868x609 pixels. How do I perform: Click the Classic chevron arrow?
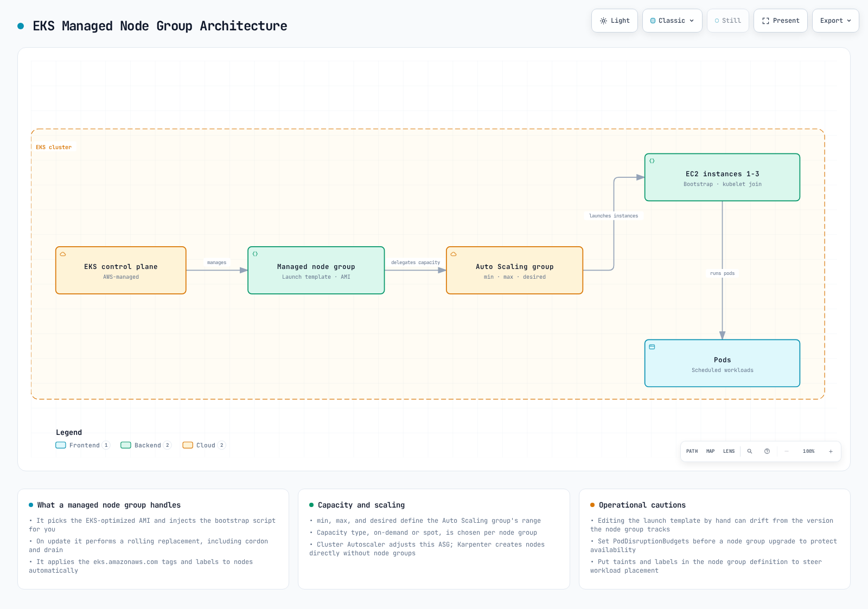pos(692,21)
